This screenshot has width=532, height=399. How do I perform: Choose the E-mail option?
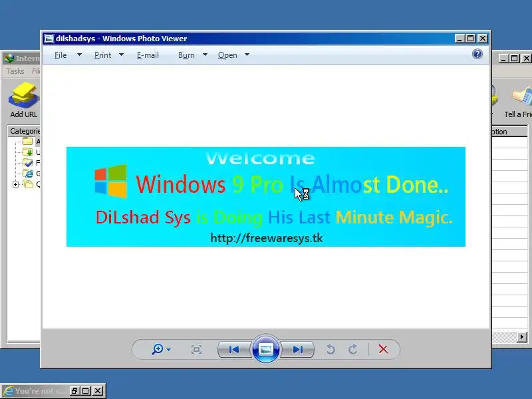(148, 55)
